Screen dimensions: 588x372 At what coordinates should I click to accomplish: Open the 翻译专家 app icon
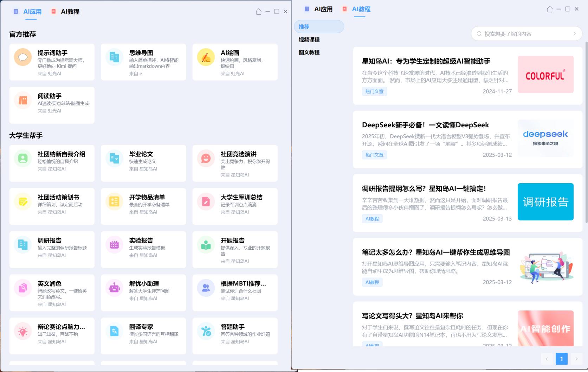114,331
